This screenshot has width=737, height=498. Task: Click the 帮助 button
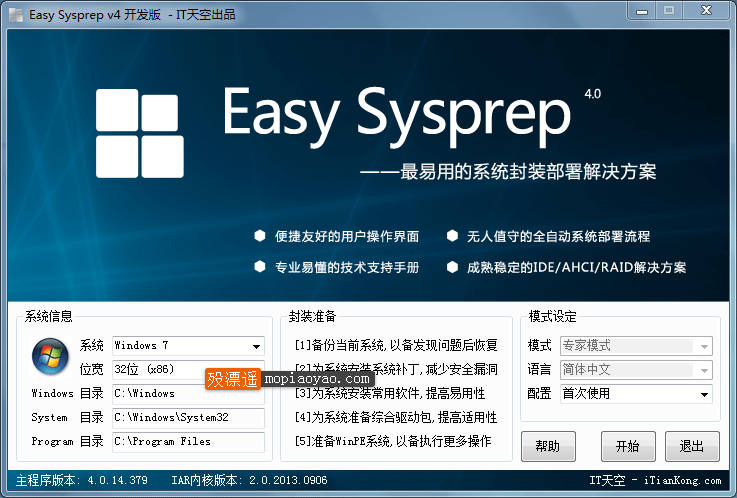[548, 446]
